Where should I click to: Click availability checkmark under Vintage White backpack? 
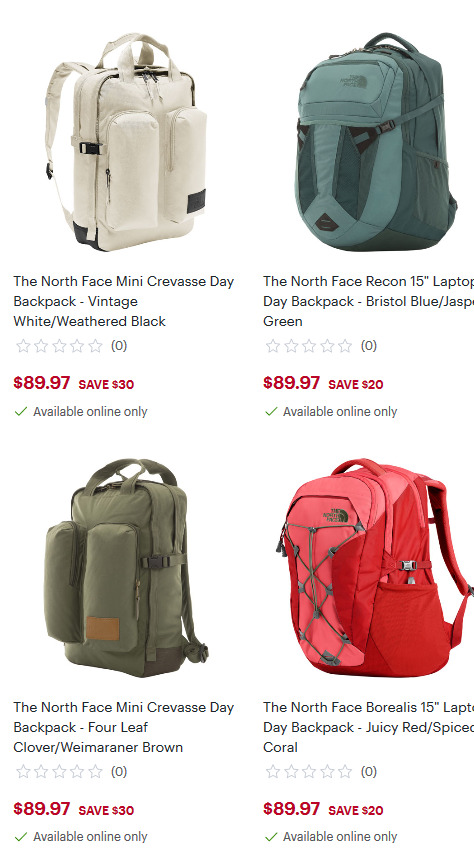coord(21,411)
